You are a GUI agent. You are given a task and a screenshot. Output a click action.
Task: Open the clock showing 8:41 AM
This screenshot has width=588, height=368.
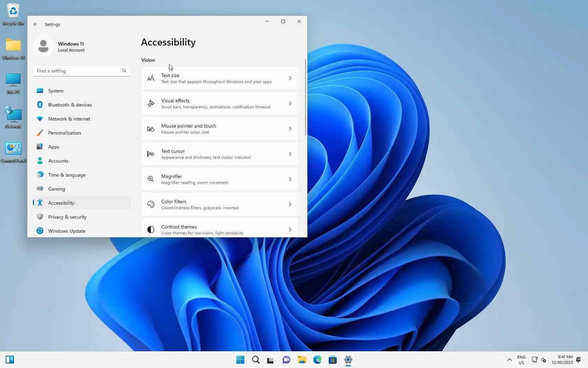click(x=562, y=360)
